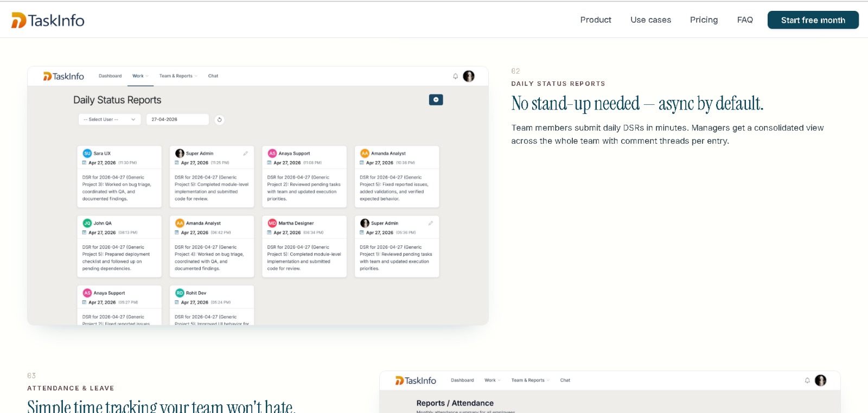Select Dashboard in the Daily Status Reports preview
This screenshot has width=868, height=413.
coord(110,76)
